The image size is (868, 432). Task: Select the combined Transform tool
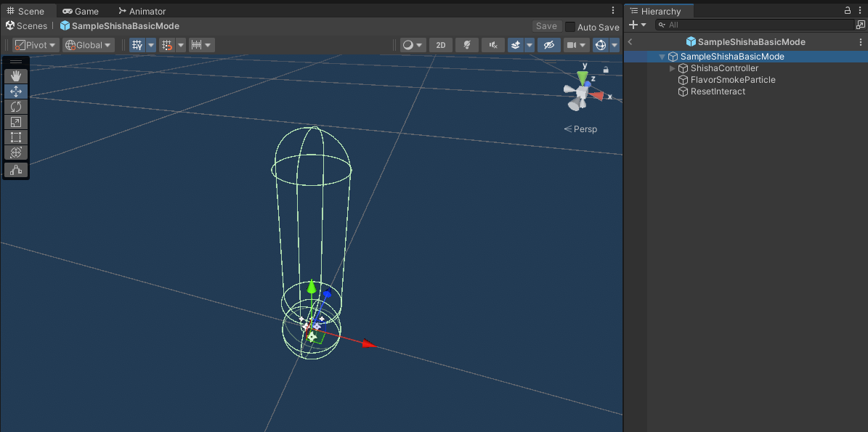click(16, 152)
